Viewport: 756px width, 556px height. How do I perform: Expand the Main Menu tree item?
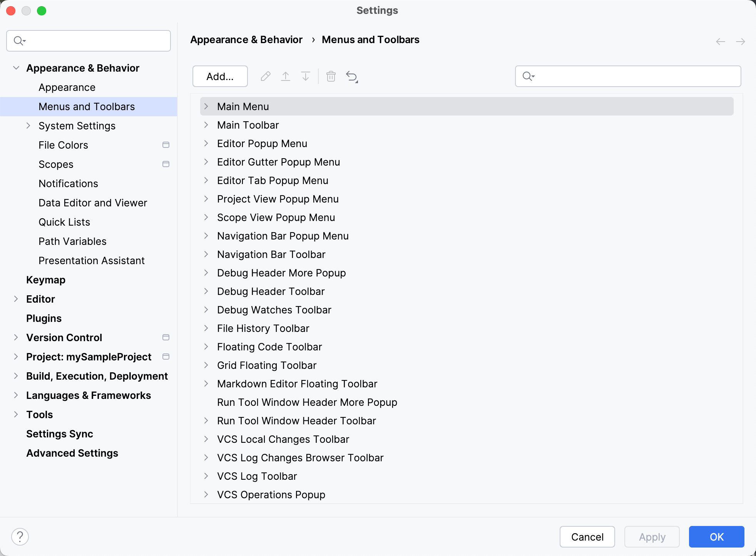(206, 106)
